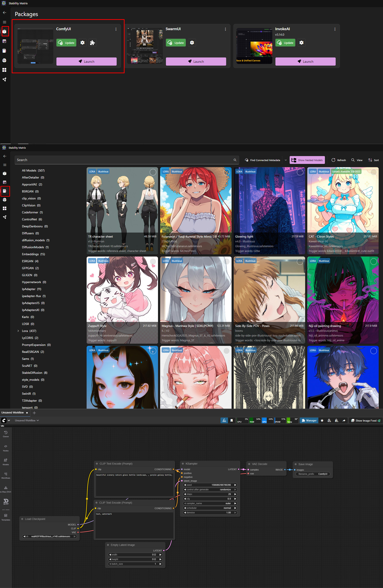Image resolution: width=383 pixels, height=588 pixels.
Task: Toggle Show Image Feed
Action: [x=366, y=420]
